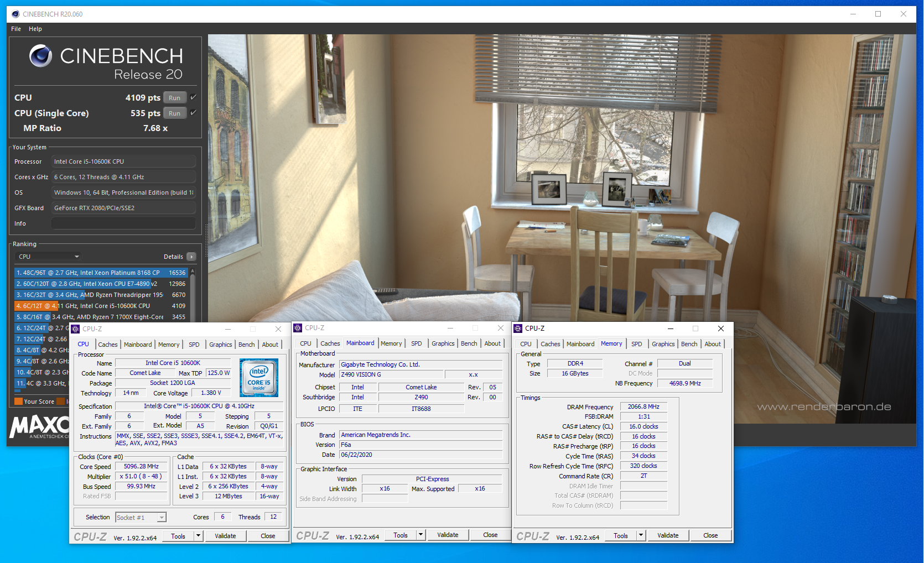Open Graphics tab in Memory CPU-Z window
The height and width of the screenshot is (563, 924).
pos(663,344)
